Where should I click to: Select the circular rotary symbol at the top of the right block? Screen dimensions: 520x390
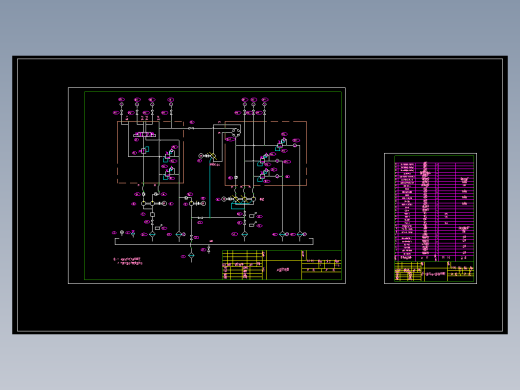pyautogui.click(x=236, y=132)
